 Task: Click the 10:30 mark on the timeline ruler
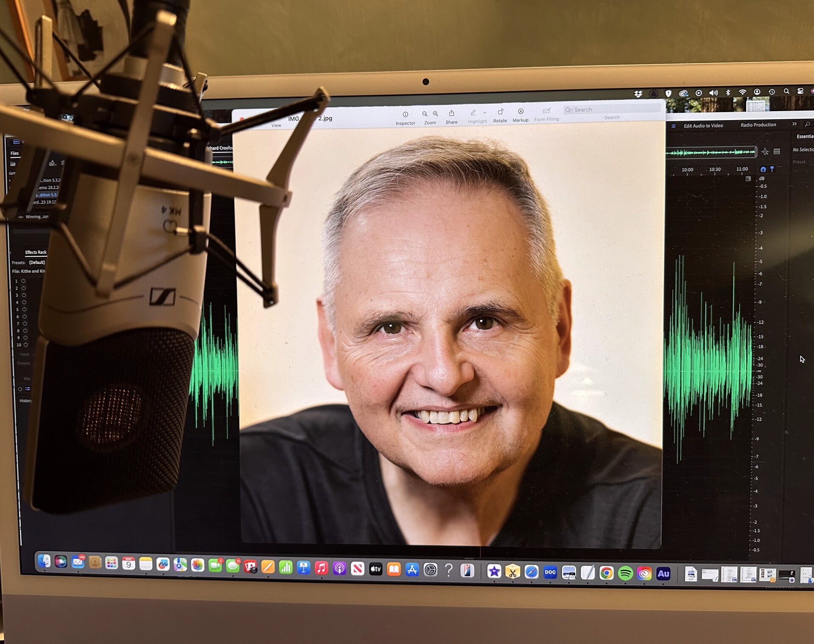(715, 170)
